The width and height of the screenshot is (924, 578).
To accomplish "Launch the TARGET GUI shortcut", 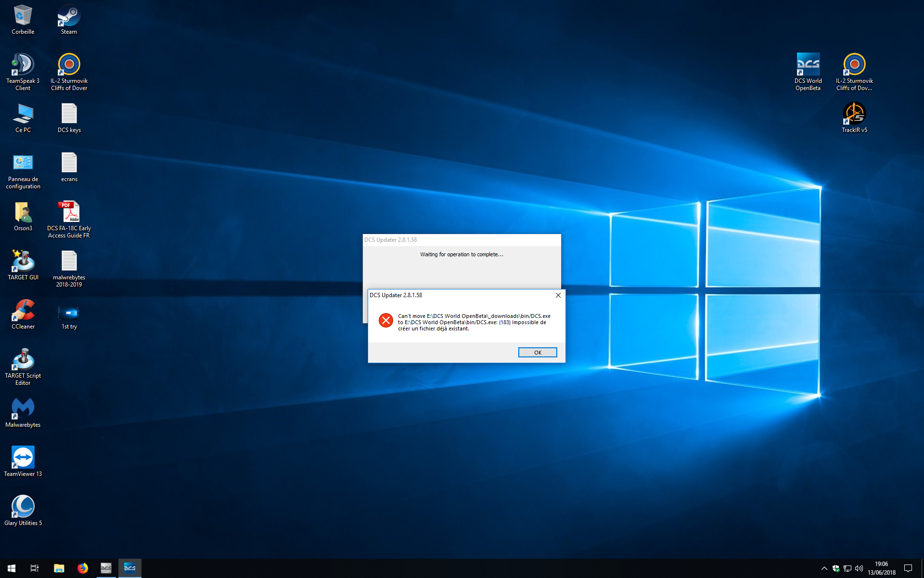I will [23, 265].
